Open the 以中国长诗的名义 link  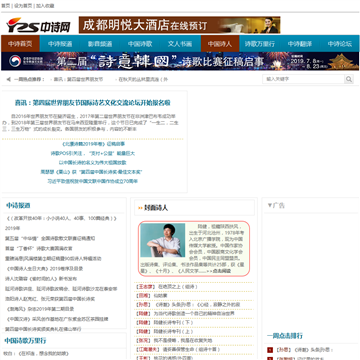tap(93, 163)
